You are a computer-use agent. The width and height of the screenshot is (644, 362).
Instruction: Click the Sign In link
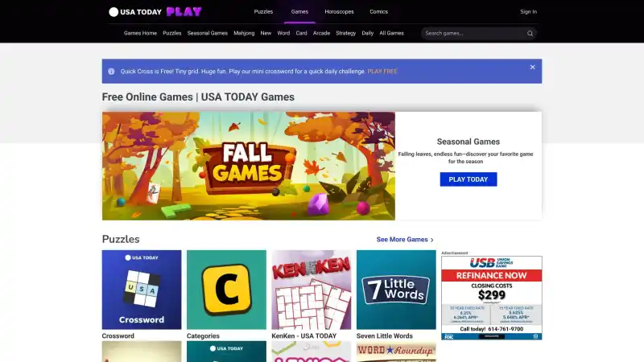(x=528, y=12)
